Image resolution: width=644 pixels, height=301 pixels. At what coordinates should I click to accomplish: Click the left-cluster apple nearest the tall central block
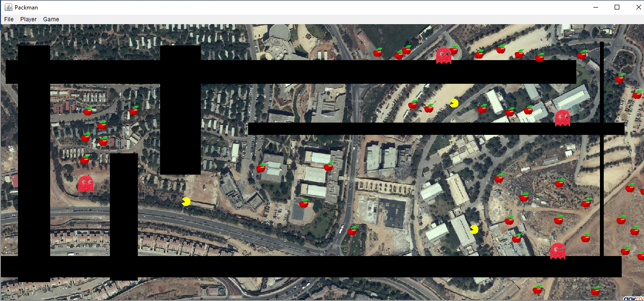134,111
